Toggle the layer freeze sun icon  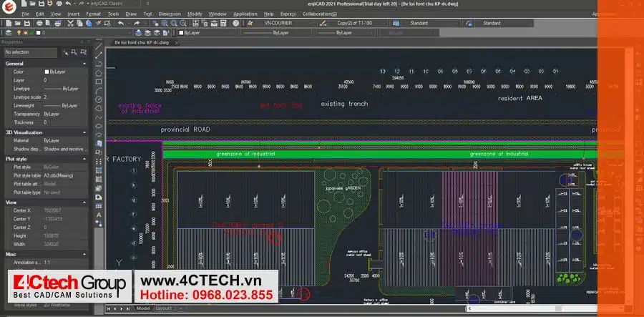[x=24, y=33]
